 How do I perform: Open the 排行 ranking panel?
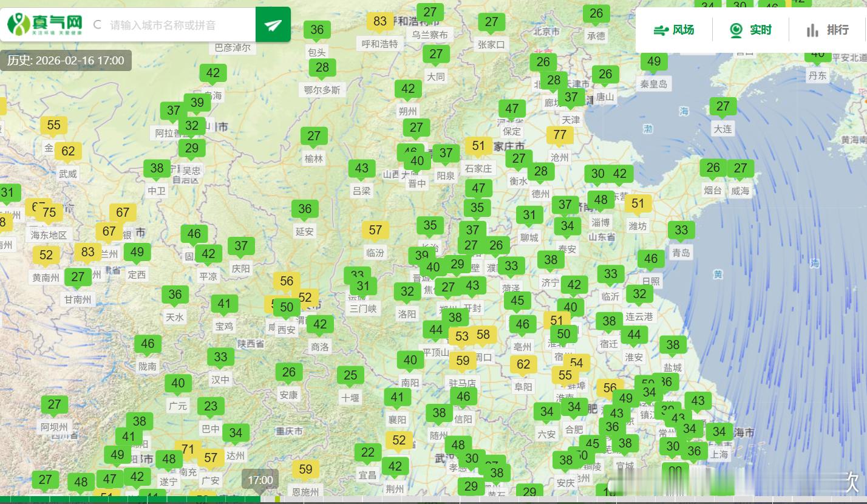828,30
